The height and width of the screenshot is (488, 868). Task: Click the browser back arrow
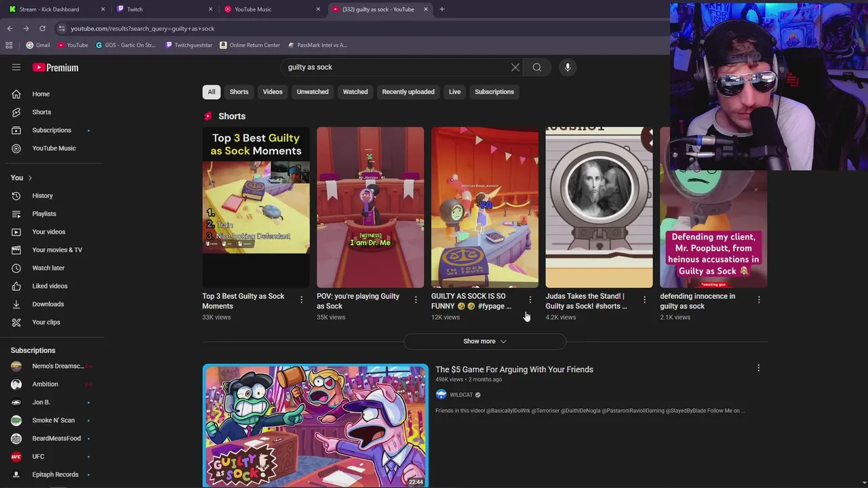coord(9,28)
